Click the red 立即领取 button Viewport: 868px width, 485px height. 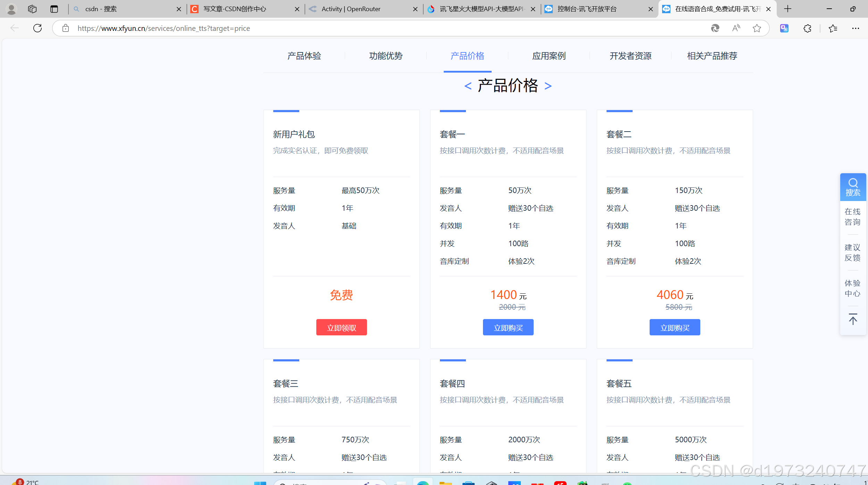(341, 327)
